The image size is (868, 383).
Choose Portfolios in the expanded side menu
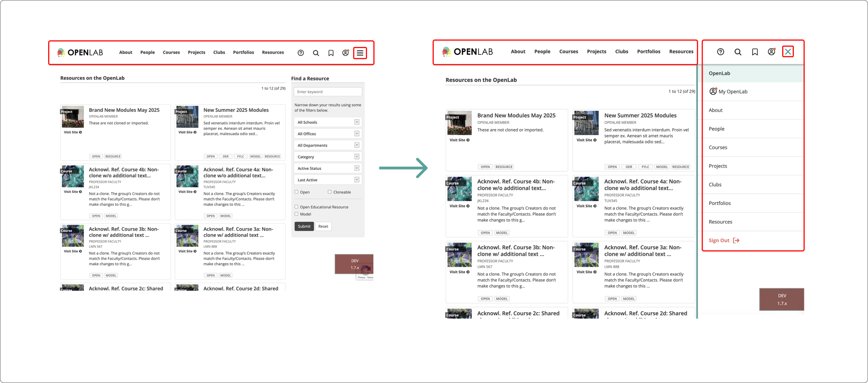click(719, 203)
